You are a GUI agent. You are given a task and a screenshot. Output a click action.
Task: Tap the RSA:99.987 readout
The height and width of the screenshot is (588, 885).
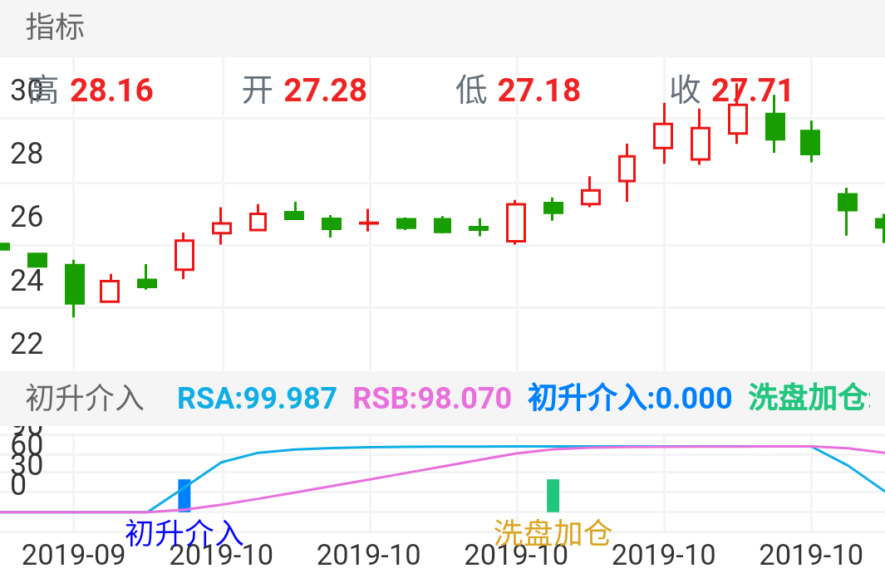(258, 398)
